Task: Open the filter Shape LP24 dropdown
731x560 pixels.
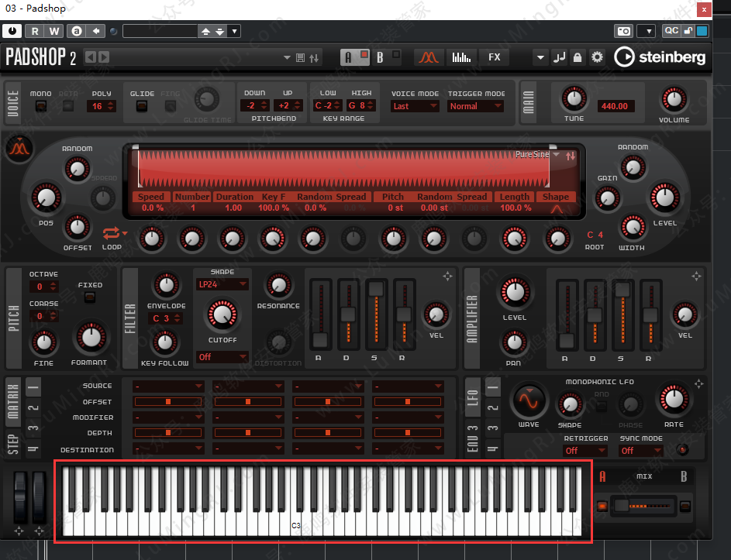Action: tap(222, 284)
